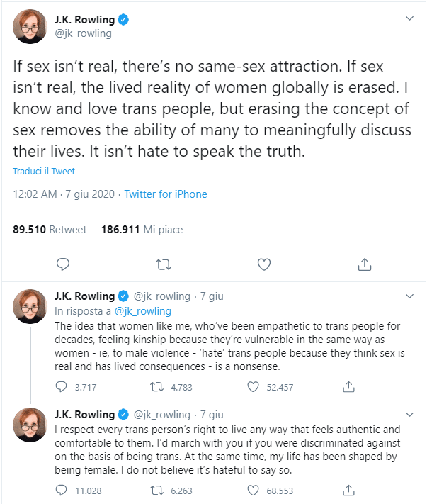
Task: Share the reply about male violence
Action: (348, 386)
